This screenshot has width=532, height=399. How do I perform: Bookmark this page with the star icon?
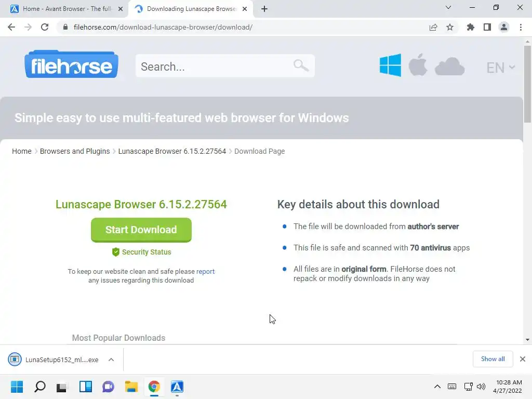450,27
